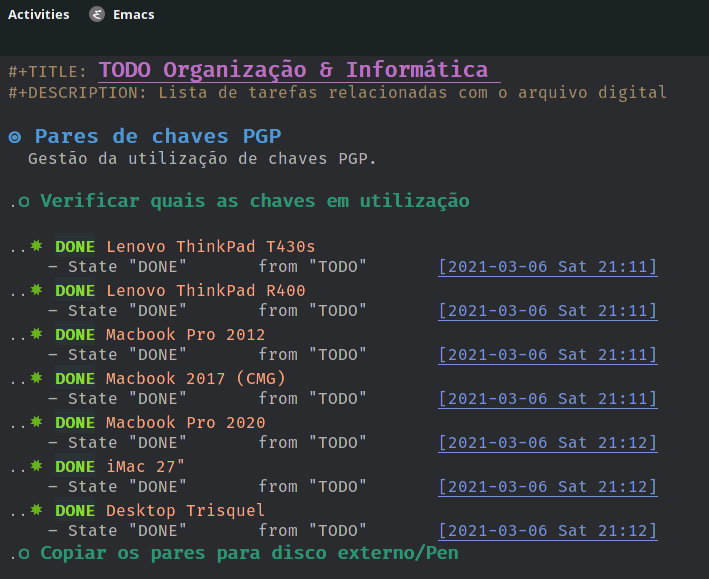Image resolution: width=709 pixels, height=579 pixels.
Task: Click the title 'TODO Organização & Informática'
Action: [x=293, y=70]
